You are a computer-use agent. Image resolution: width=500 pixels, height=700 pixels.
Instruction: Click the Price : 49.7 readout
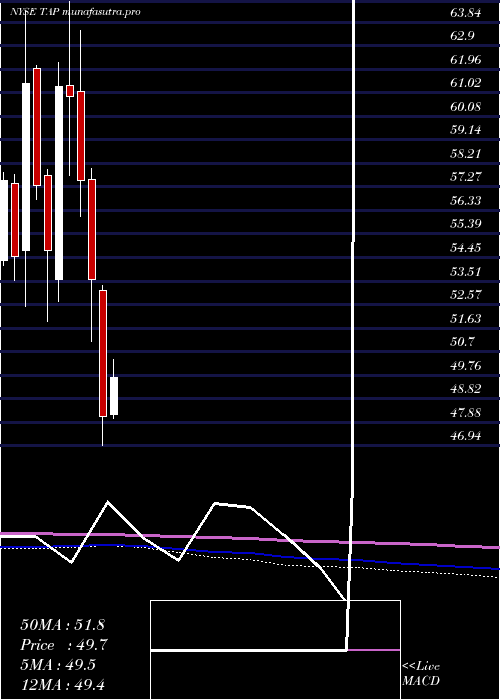tap(64, 645)
